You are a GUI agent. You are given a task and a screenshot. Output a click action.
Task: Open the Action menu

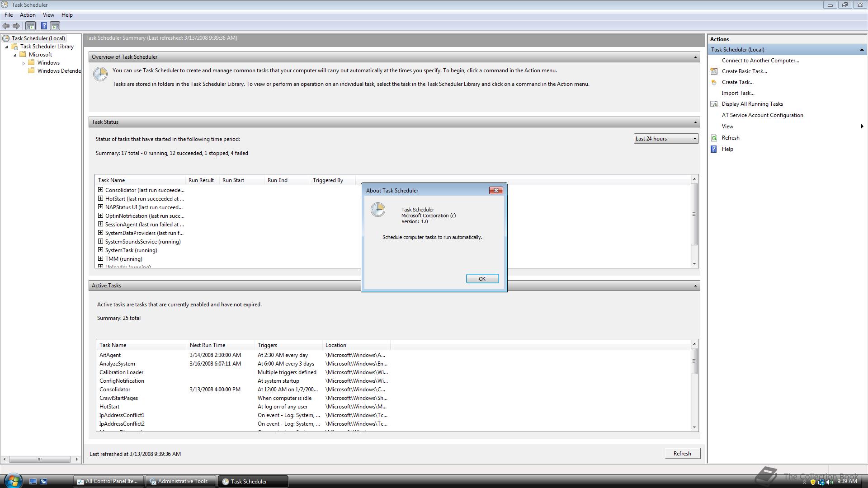[28, 15]
